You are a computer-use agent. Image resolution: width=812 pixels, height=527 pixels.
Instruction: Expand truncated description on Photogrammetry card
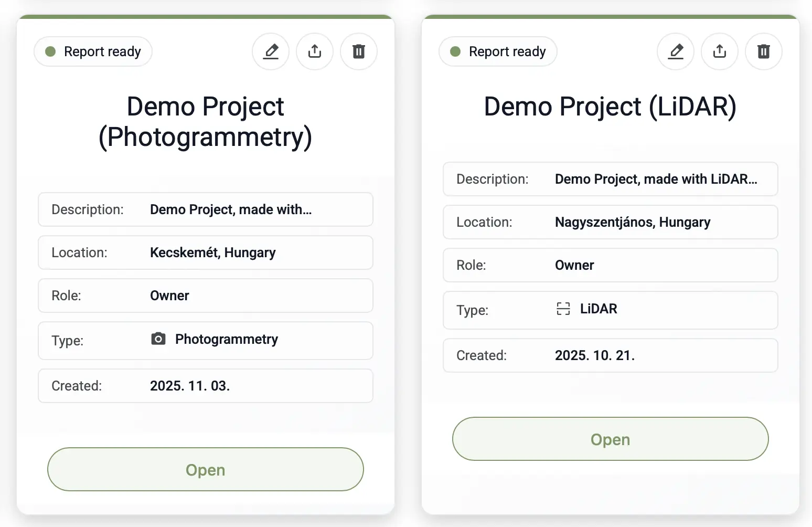pos(231,209)
